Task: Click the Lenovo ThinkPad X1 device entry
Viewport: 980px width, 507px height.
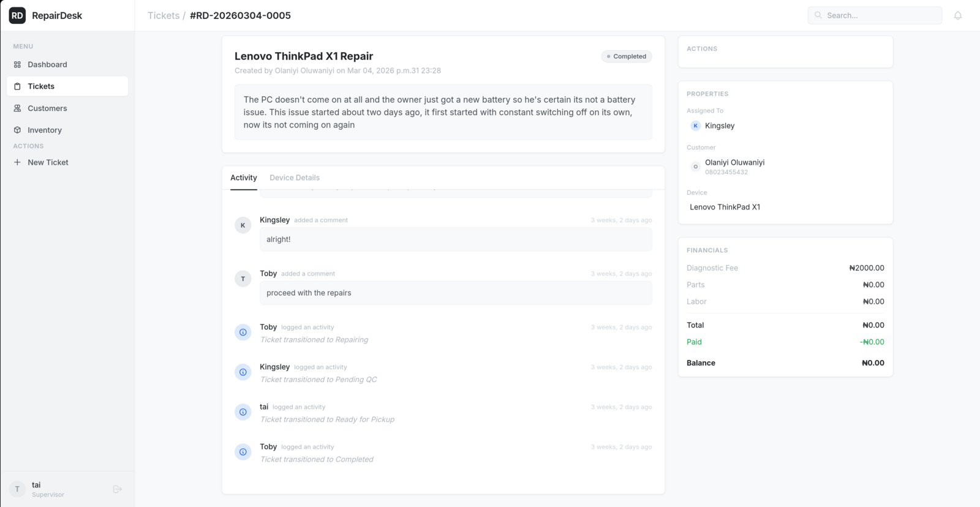Action: coord(725,207)
